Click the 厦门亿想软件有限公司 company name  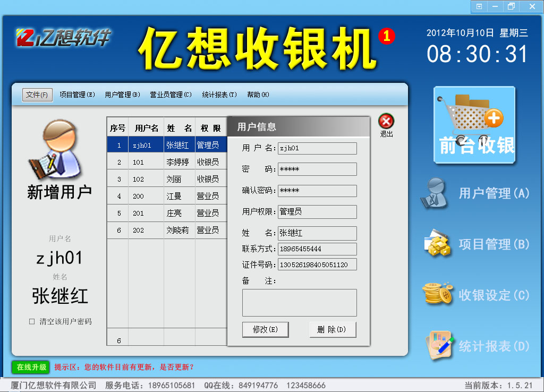coord(54,386)
